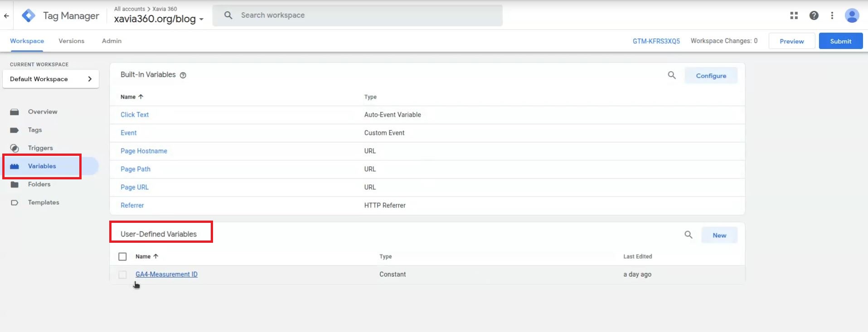Screen dimensions: 868x332
Task: Open Folders in the sidebar
Action: [39, 184]
